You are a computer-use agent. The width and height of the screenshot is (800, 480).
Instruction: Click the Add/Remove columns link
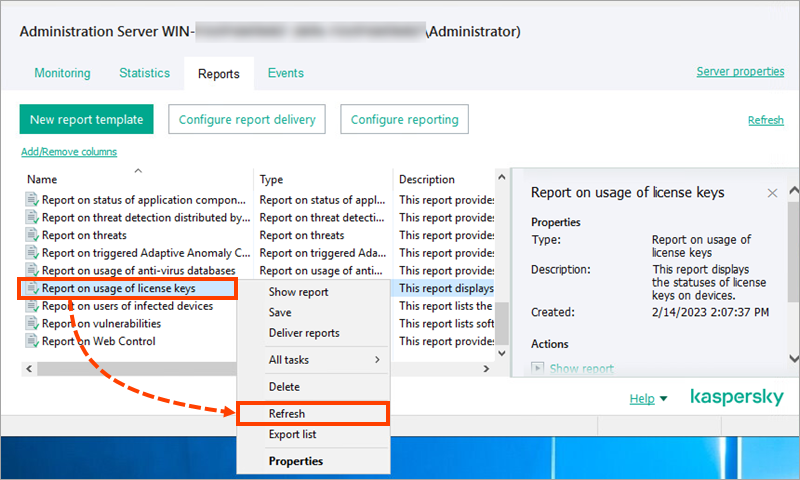69,151
